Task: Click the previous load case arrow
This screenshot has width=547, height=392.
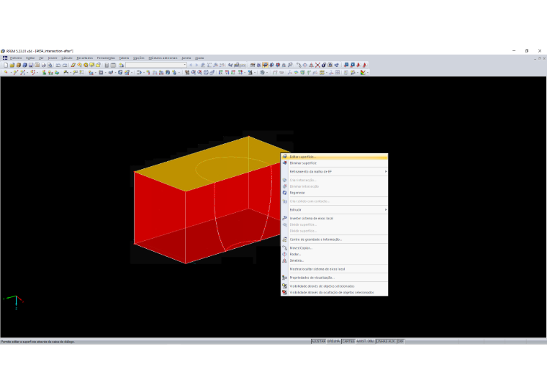Action: (191, 65)
